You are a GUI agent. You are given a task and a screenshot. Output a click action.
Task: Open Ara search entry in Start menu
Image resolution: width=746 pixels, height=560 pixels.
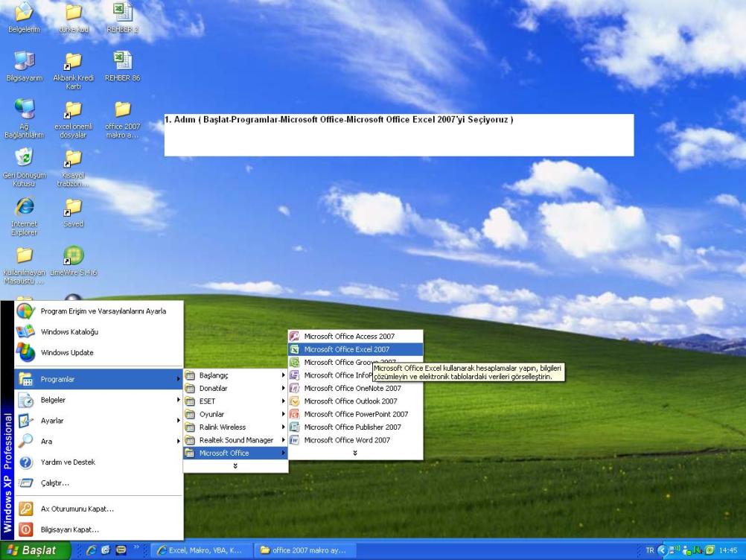coord(98,442)
